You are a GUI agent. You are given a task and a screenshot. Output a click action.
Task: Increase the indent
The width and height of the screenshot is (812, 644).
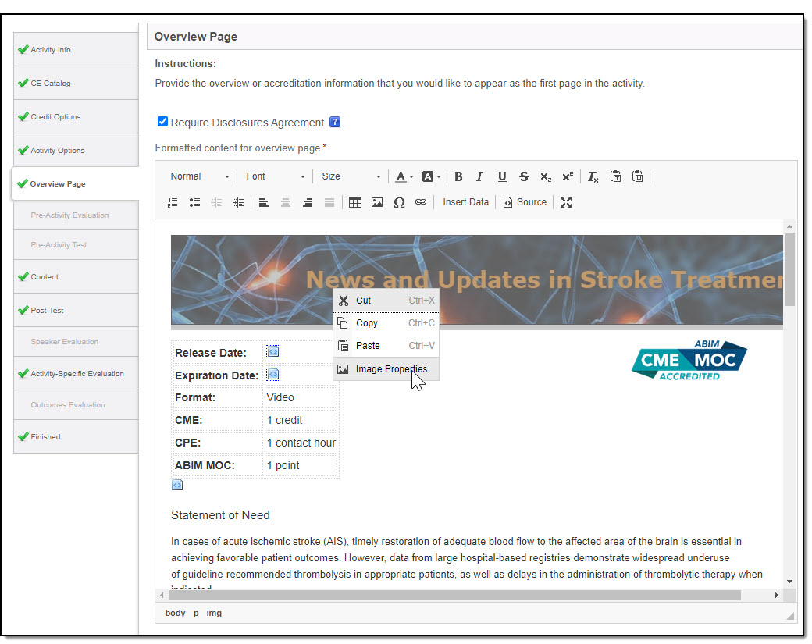[x=238, y=202]
